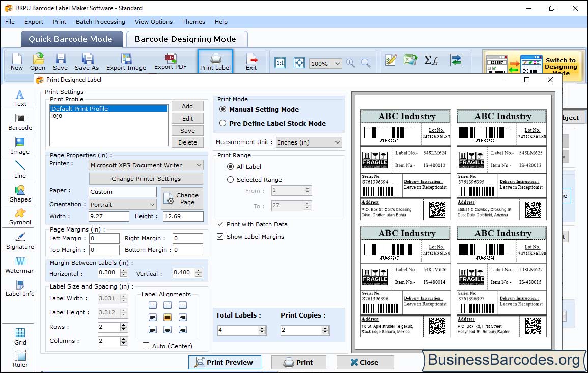
Task: Select the Line tool in sidebar
Action: [x=20, y=170]
